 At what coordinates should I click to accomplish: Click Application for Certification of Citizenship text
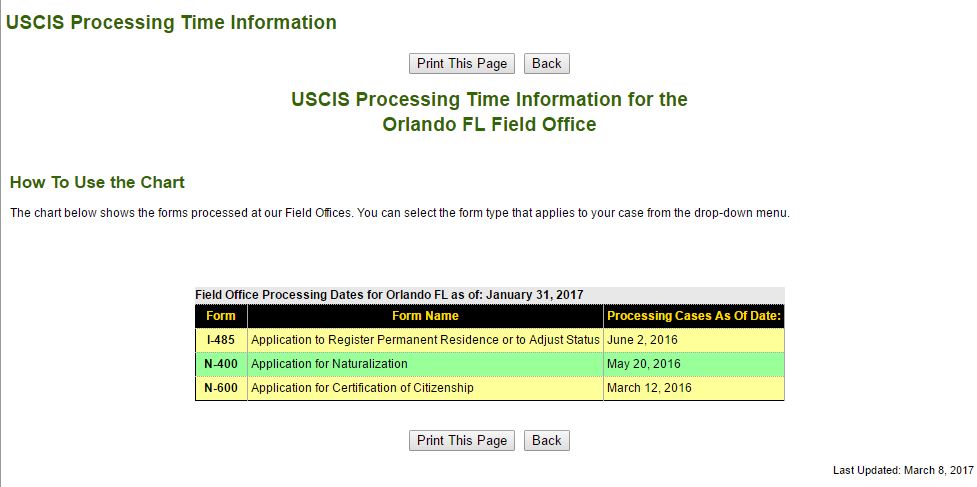click(x=362, y=388)
